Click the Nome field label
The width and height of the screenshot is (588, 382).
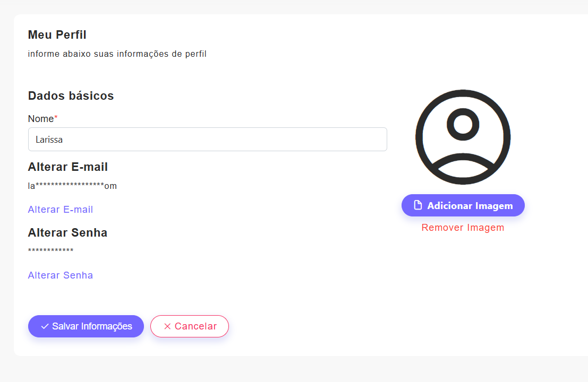(x=41, y=119)
